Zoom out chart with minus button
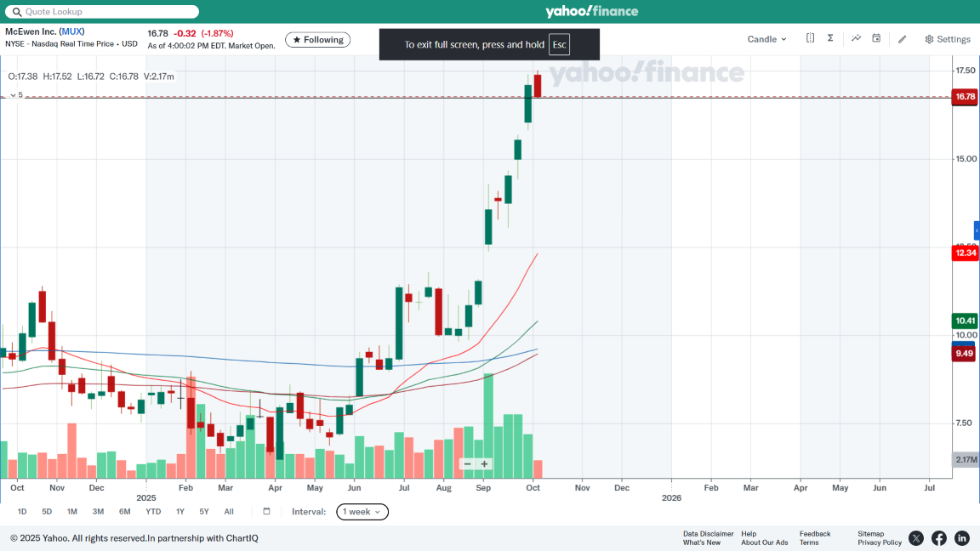Image resolution: width=980 pixels, height=551 pixels. 468,463
